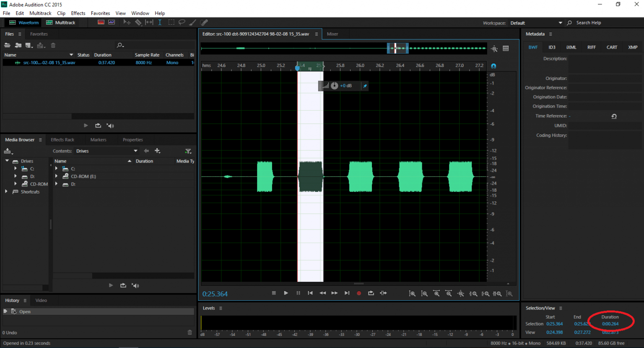Screen dimensions: 644x348
Task: Toggle Loop Playback in transport controls
Action: [x=371, y=293]
